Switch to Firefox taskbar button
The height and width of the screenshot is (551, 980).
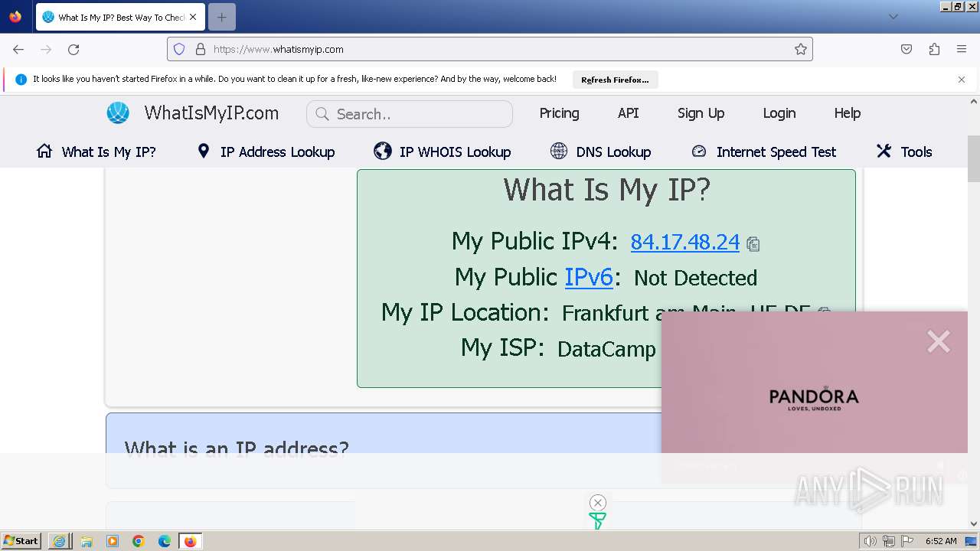[x=190, y=541]
